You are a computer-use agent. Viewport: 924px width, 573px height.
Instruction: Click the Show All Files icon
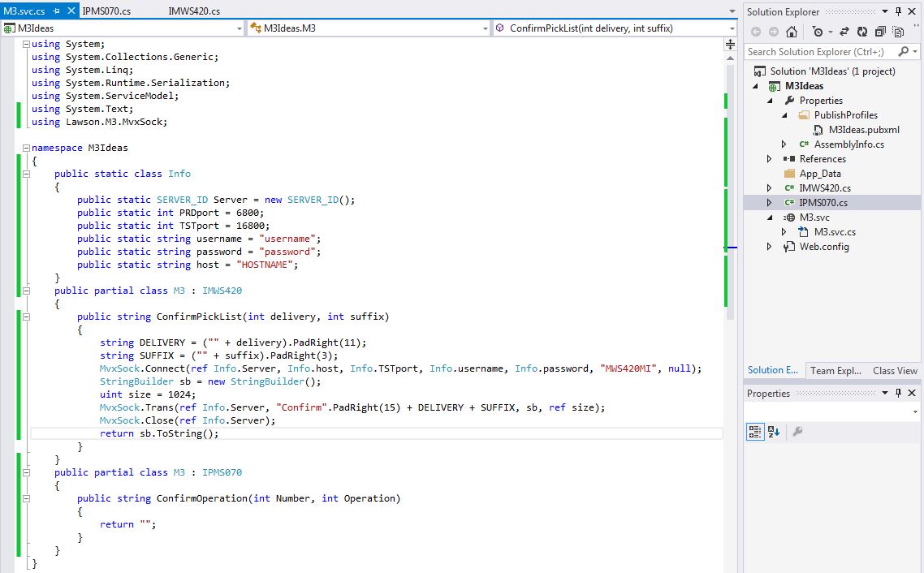[898, 32]
